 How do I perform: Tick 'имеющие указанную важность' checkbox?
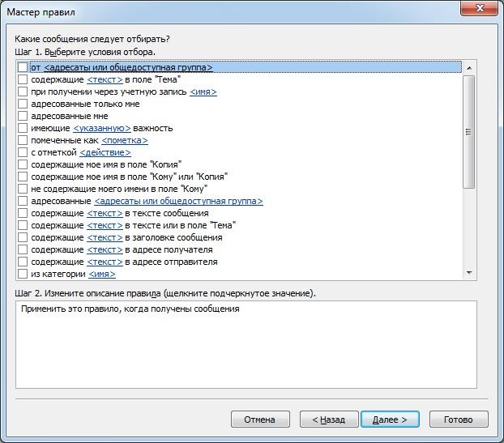coord(23,128)
